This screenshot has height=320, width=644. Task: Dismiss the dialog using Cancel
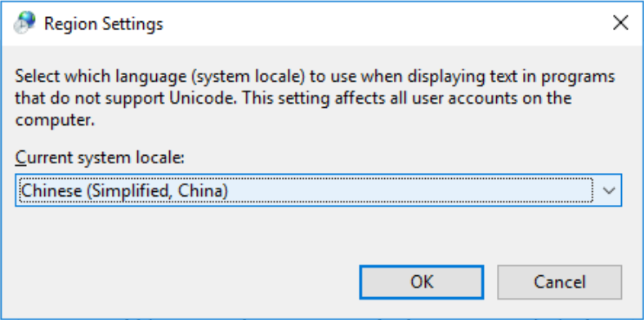(559, 282)
